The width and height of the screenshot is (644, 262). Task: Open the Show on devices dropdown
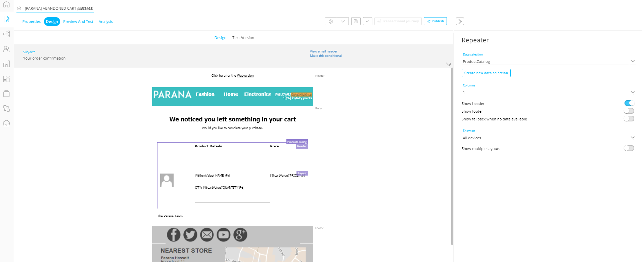click(x=632, y=138)
